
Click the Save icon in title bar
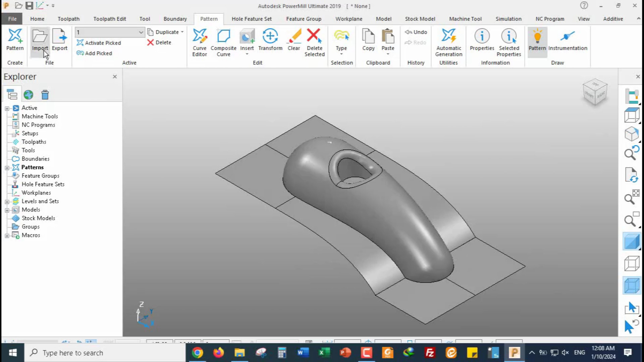click(x=29, y=6)
